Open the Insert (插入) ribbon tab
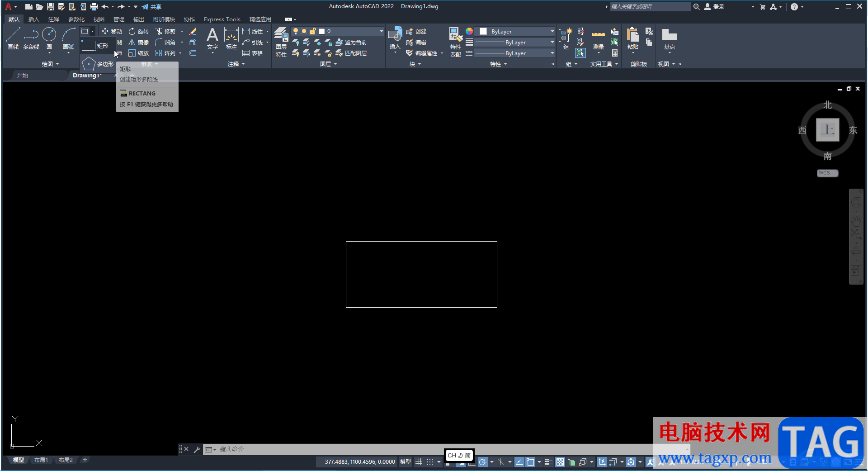 coord(33,19)
